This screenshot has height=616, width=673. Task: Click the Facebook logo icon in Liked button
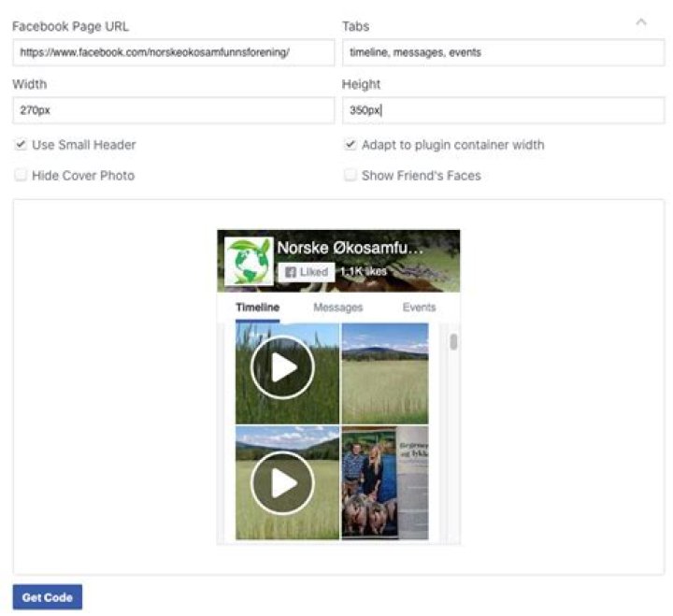[x=290, y=272]
